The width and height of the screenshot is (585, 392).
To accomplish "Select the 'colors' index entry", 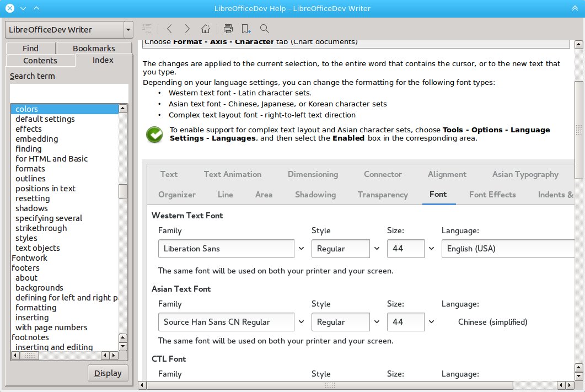I will coord(65,109).
